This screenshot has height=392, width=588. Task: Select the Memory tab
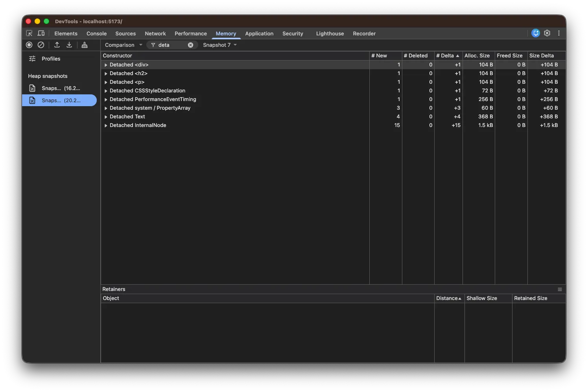point(226,33)
